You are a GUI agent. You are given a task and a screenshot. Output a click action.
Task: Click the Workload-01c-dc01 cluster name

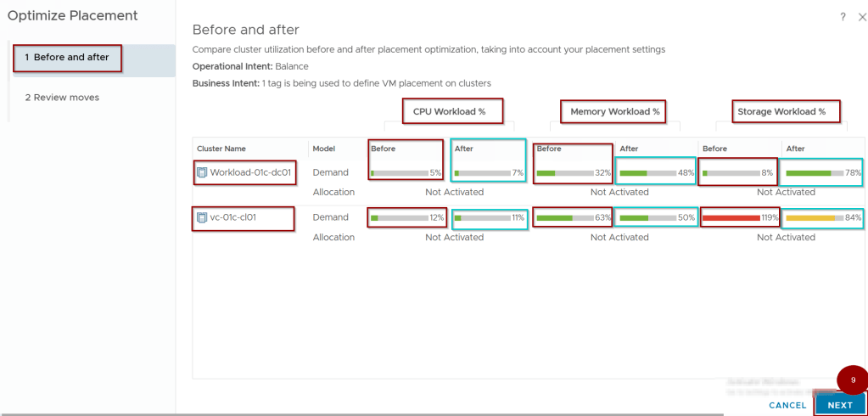tap(250, 172)
